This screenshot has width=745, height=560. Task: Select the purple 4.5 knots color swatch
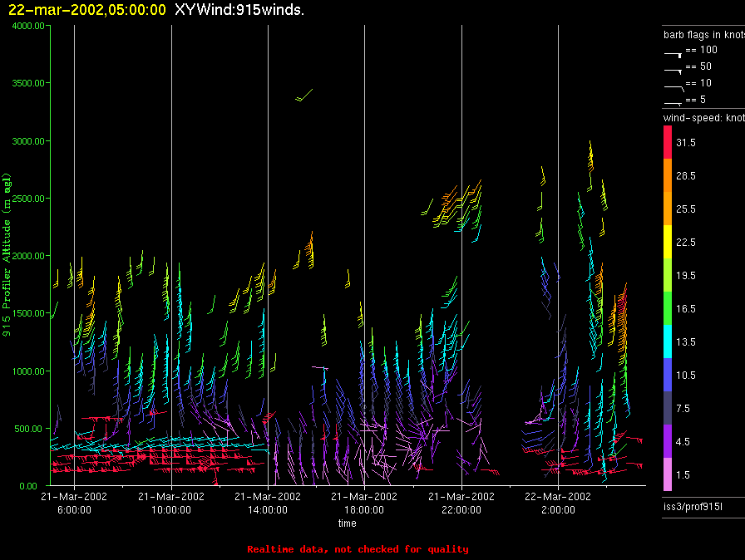coord(667,441)
